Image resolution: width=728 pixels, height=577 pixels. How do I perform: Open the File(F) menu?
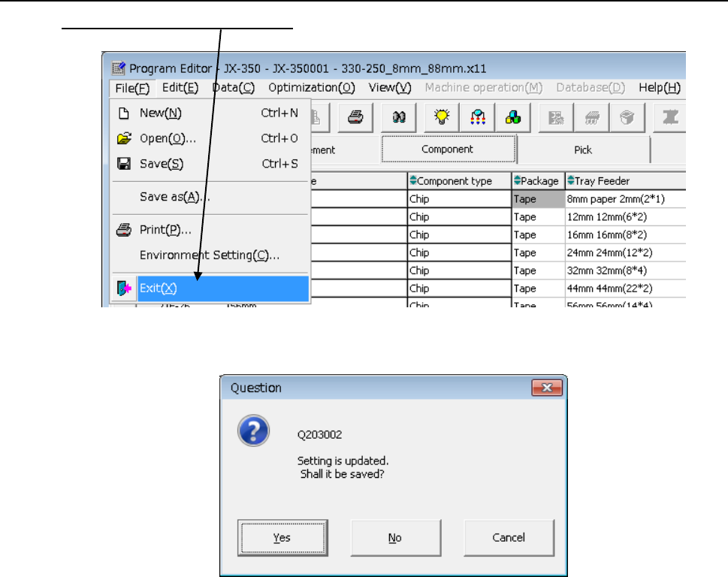click(x=132, y=88)
